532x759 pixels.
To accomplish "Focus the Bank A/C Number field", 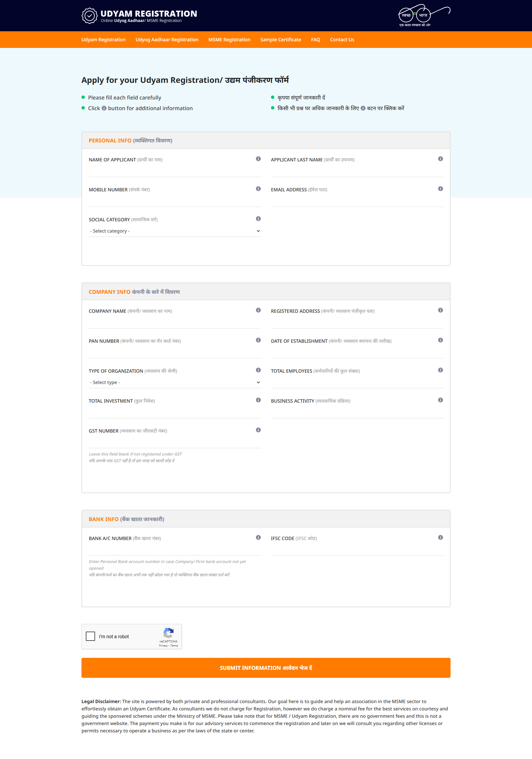I will point(175,550).
